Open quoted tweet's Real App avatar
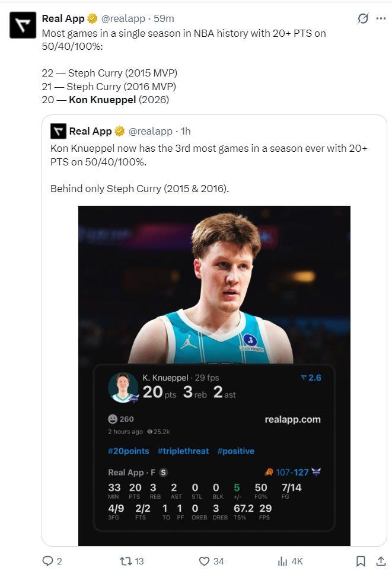The height and width of the screenshot is (571, 392). [58, 131]
